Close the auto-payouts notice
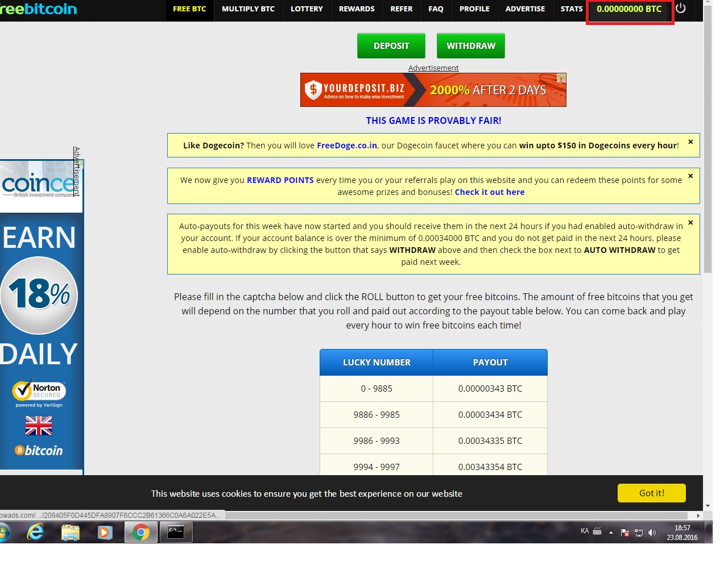This screenshot has width=728, height=582. tap(690, 223)
